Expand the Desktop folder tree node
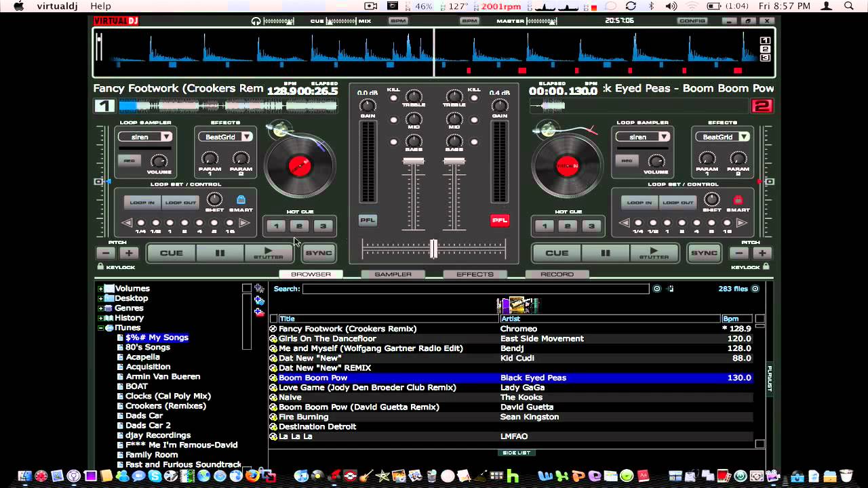Viewport: 868px width, 488px height. pyautogui.click(x=100, y=298)
